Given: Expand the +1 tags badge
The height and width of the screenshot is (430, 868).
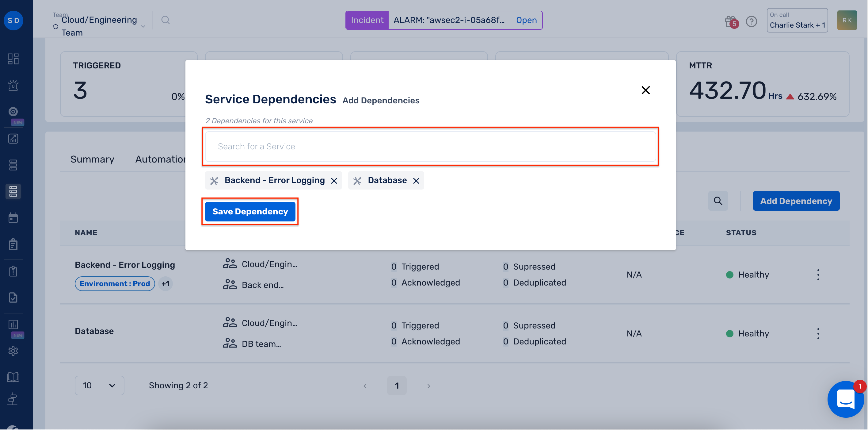Looking at the screenshot, I should (166, 284).
